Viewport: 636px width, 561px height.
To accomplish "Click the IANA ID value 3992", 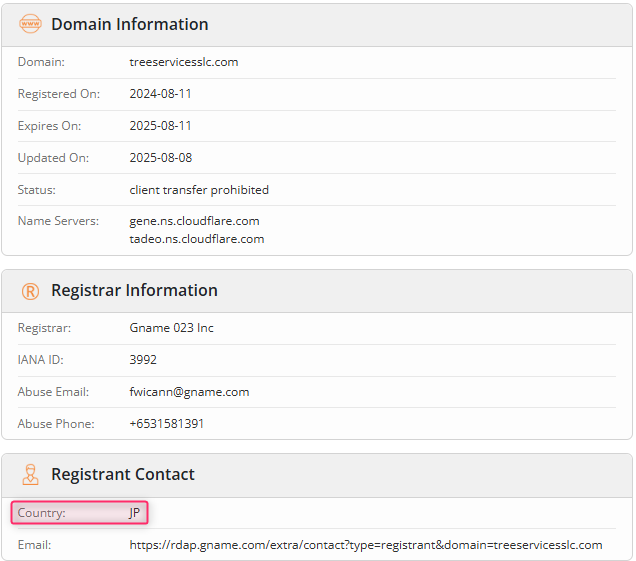I will pos(143,360).
